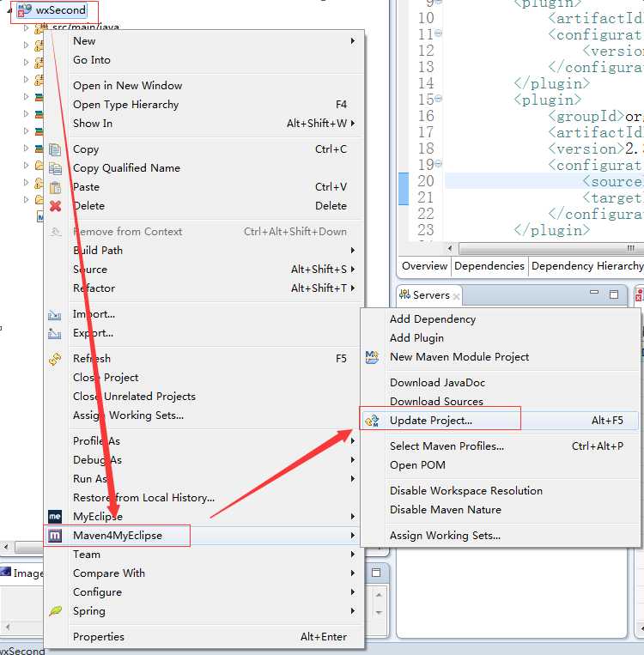
Task: Click the editor scrollbar left arrow
Action: (x=450, y=249)
